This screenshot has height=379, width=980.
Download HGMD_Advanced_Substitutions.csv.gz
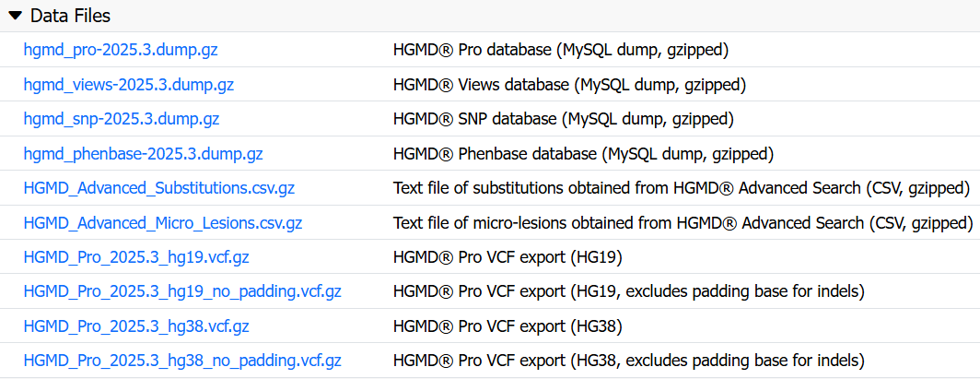click(x=158, y=187)
